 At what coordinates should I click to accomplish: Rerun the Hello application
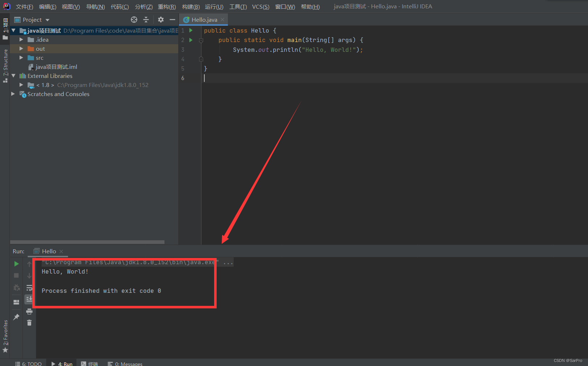pyautogui.click(x=16, y=264)
